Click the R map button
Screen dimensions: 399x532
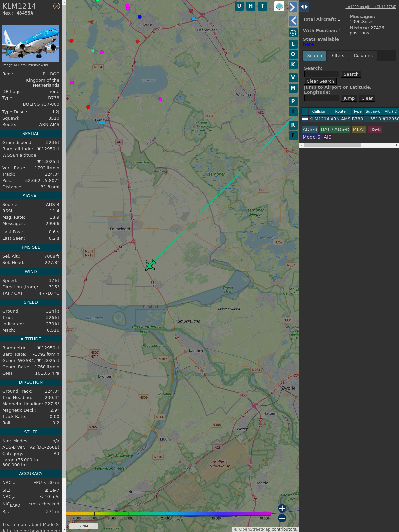click(x=293, y=125)
